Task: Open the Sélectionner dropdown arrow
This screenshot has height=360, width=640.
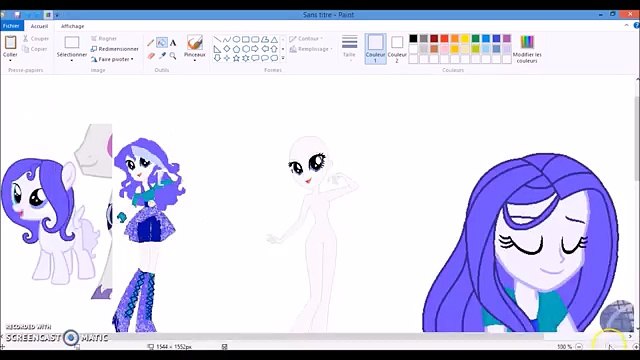Action: point(72,60)
